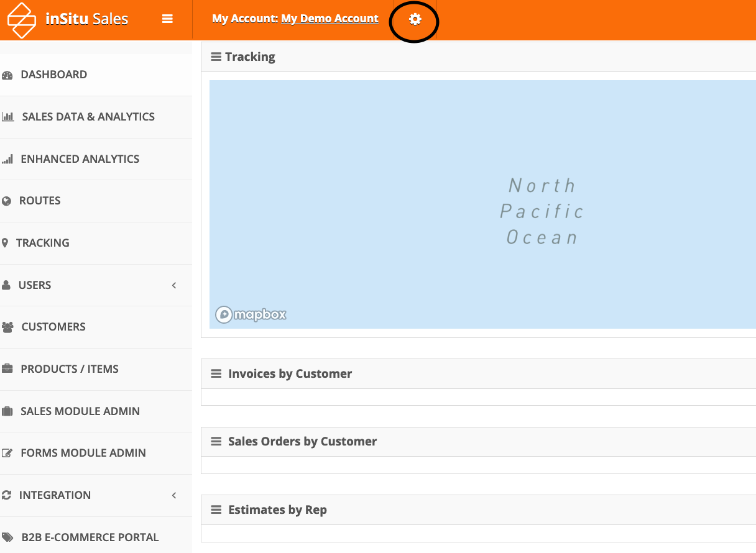Click the Mapbox logo on the map
Viewport: 756px width, 553px height.
coord(251,315)
